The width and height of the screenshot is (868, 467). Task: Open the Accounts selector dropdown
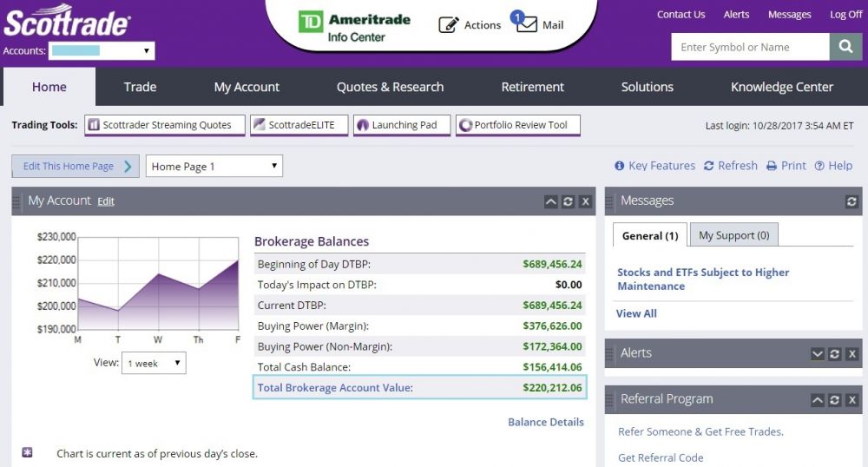coord(101,51)
